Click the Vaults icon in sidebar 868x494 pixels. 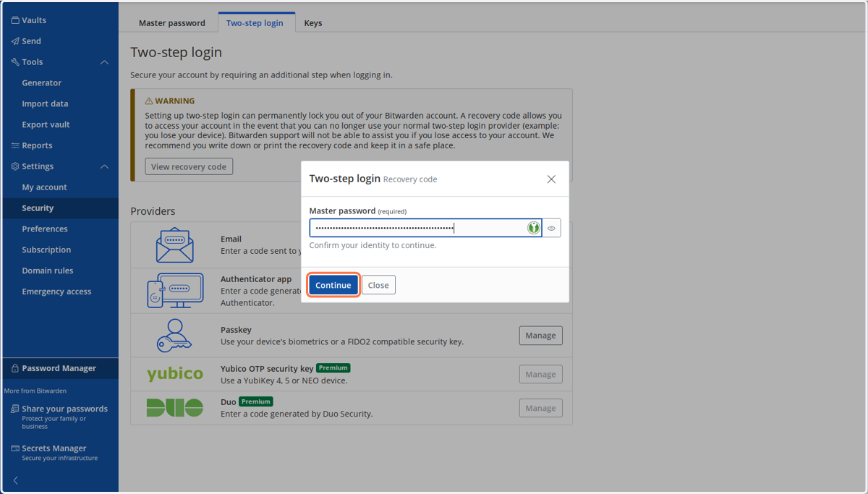15,20
